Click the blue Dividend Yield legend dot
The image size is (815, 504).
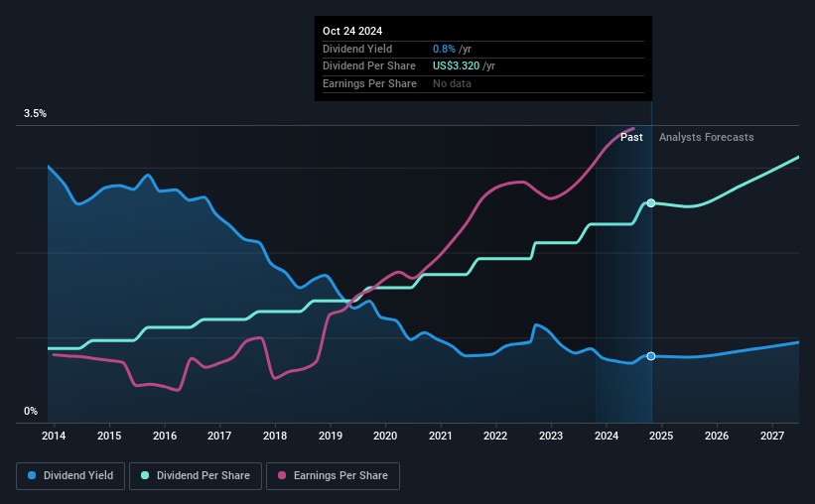(32, 475)
